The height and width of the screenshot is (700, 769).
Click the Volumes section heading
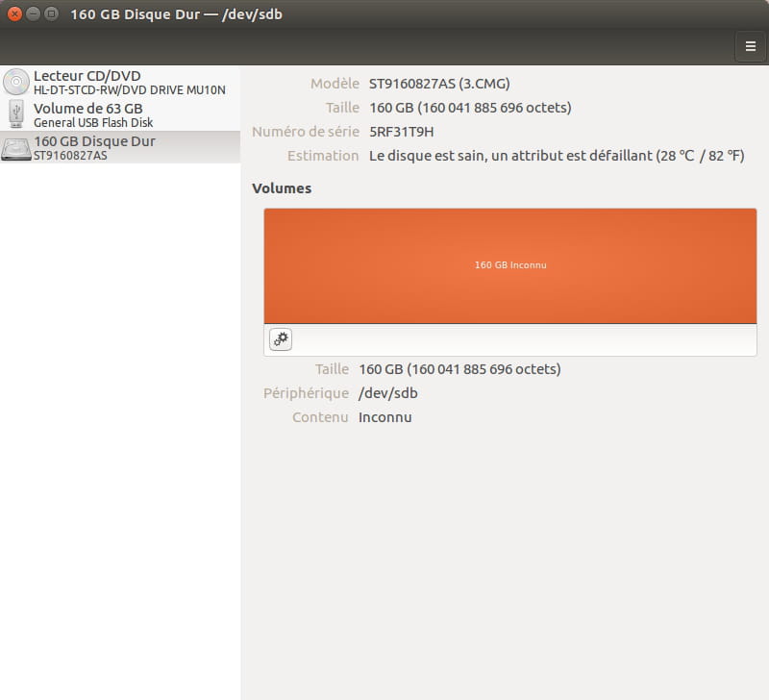(282, 188)
